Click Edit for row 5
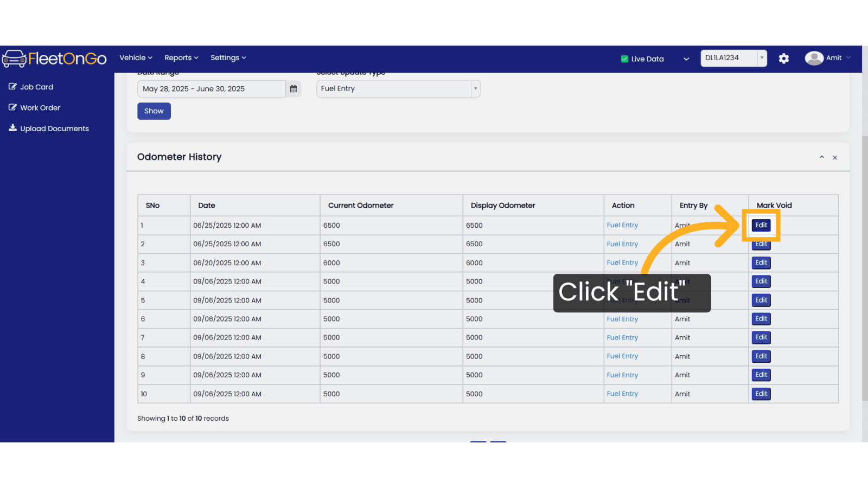The image size is (868, 488). (761, 300)
